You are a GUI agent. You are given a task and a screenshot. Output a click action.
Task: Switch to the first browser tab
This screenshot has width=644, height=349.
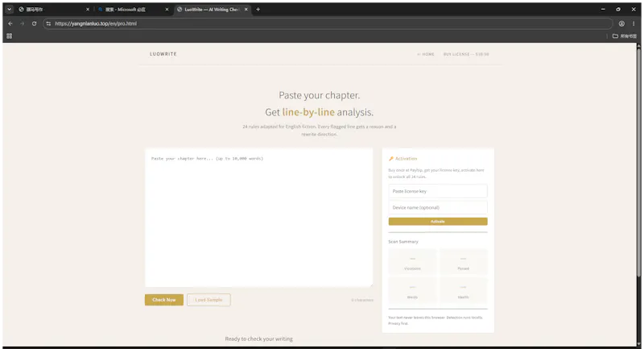click(53, 10)
